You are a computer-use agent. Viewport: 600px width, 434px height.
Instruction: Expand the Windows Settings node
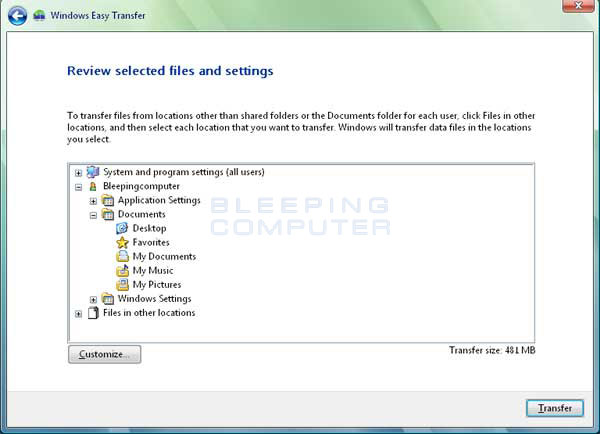tap(93, 300)
